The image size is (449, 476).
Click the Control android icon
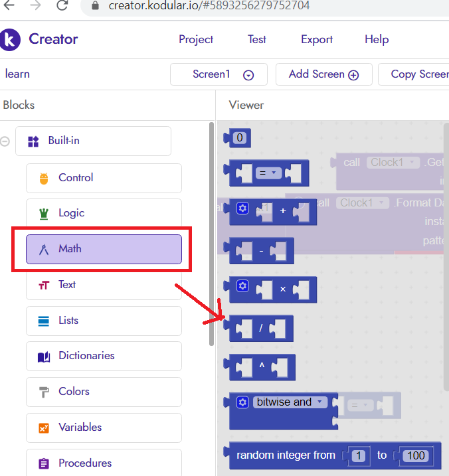coord(44,178)
